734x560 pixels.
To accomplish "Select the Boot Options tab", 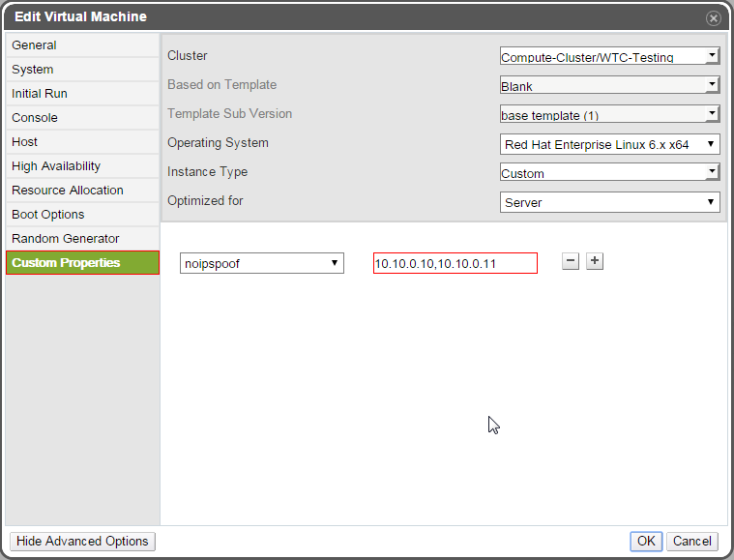I will pyautogui.click(x=48, y=215).
